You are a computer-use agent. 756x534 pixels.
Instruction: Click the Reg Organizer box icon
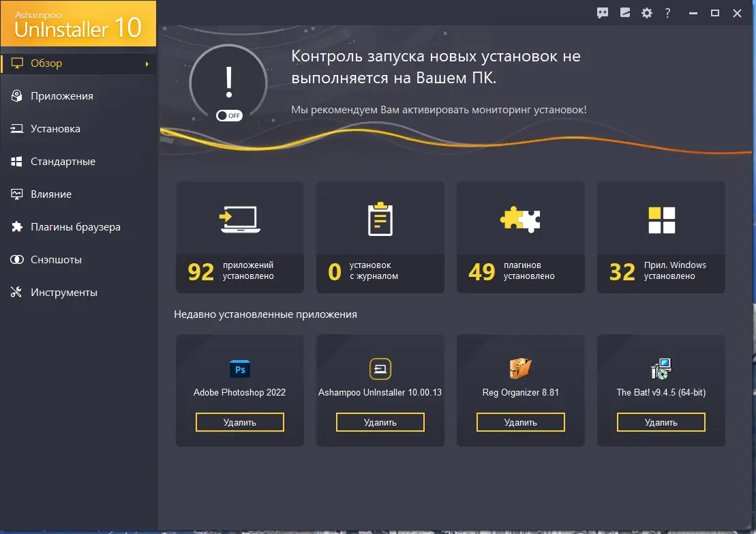(x=521, y=369)
